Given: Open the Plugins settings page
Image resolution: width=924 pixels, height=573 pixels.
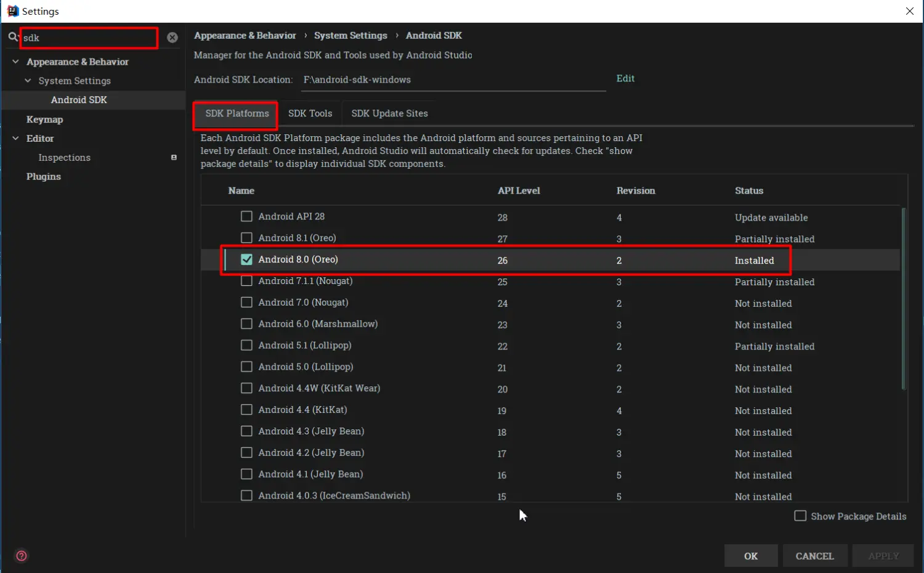Looking at the screenshot, I should (x=43, y=177).
